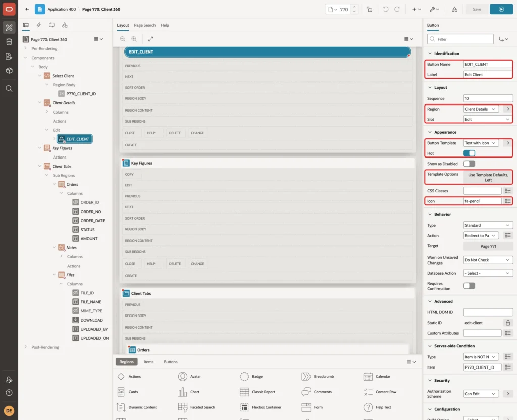Redo the last change
517x420 pixels.
(x=397, y=9)
